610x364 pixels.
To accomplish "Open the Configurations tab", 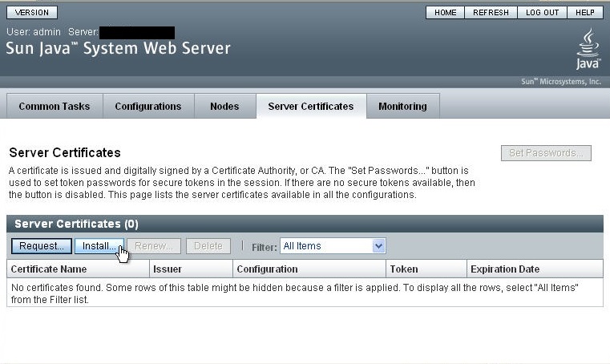I will 148,107.
